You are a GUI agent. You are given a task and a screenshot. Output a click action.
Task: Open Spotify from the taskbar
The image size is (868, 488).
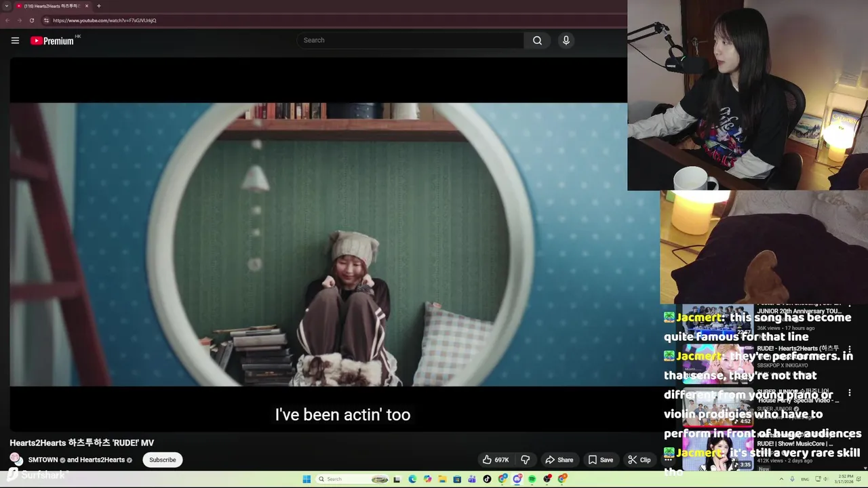(x=532, y=479)
